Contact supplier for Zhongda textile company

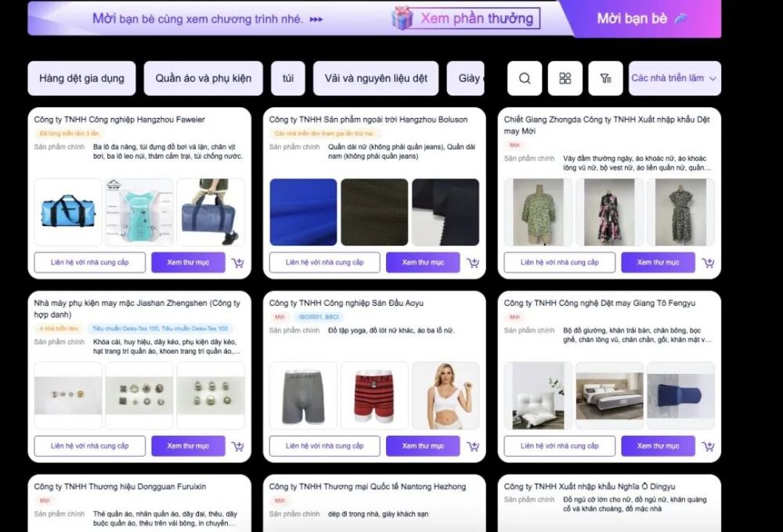560,263
